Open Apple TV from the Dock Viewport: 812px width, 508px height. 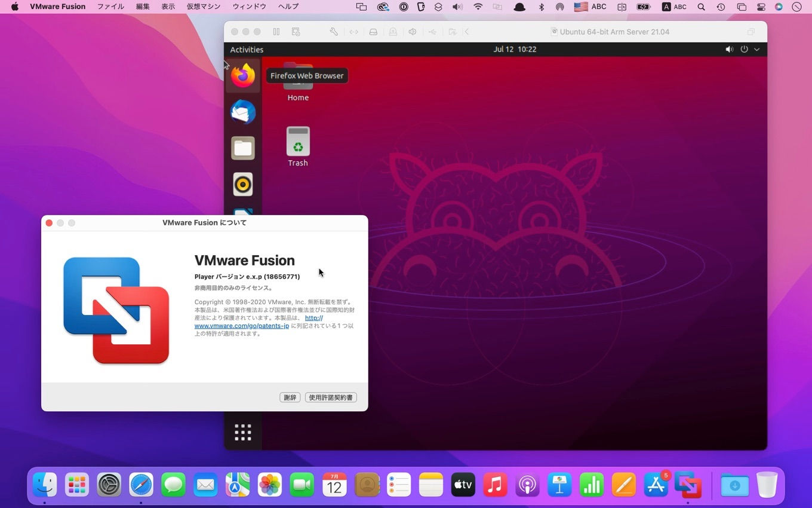coord(463,485)
